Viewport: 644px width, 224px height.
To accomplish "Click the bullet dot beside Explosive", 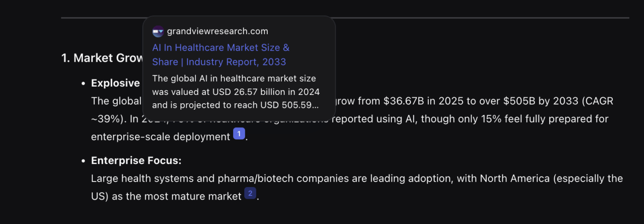I will [83, 83].
